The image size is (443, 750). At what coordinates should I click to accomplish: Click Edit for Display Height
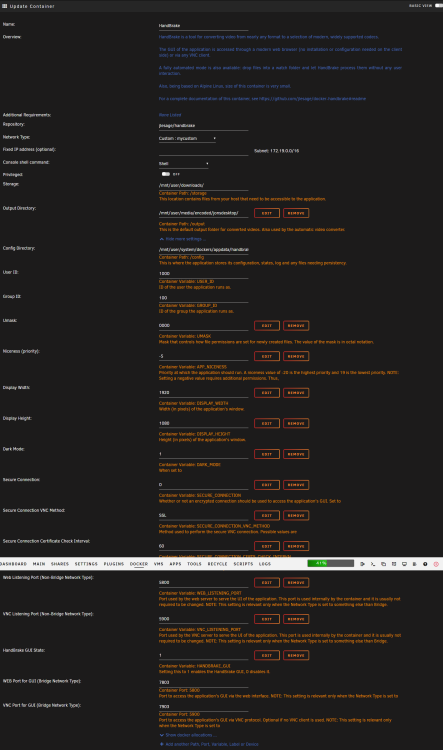(267, 423)
